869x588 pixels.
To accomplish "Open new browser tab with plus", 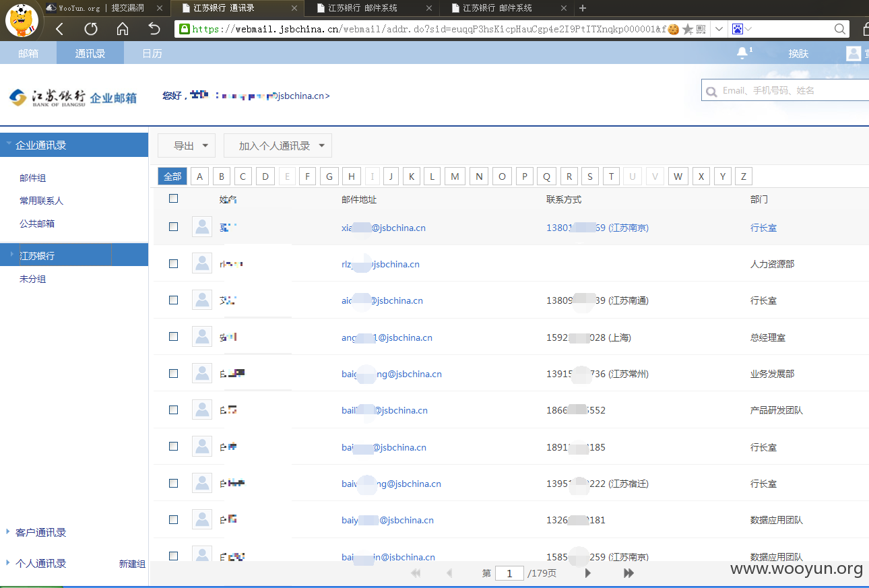I will 583,8.
